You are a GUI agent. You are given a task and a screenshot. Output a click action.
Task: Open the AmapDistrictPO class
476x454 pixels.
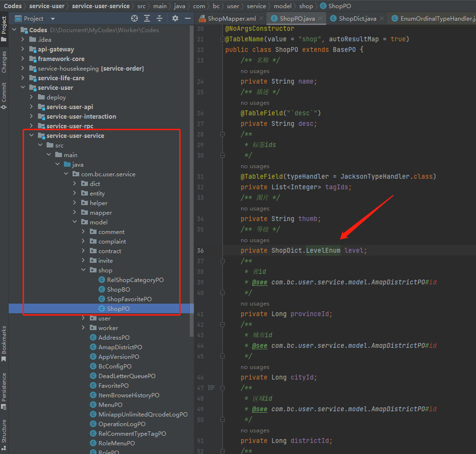(120, 347)
